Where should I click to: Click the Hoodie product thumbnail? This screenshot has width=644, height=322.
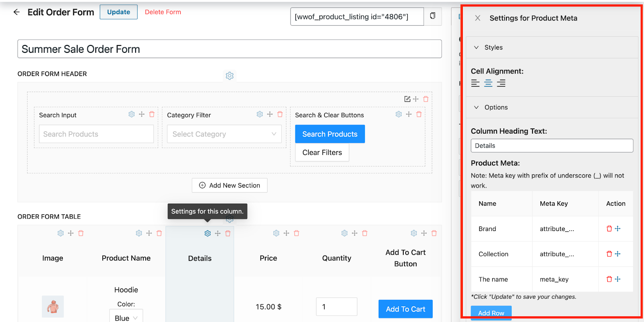(x=53, y=307)
